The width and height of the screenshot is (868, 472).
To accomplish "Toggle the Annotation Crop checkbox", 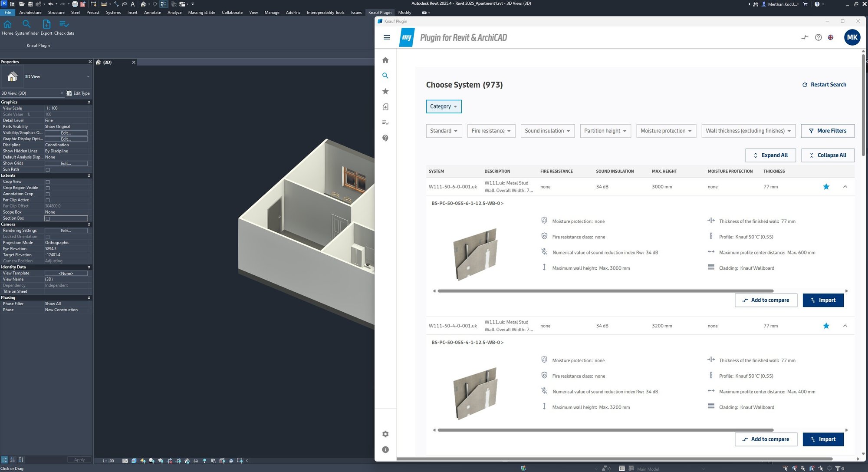I will pos(48,194).
